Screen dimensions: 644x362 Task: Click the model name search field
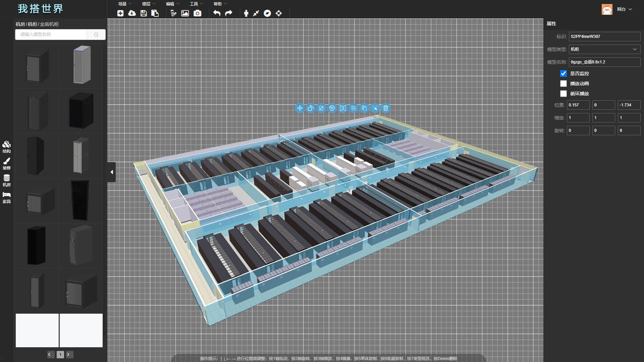(51, 35)
